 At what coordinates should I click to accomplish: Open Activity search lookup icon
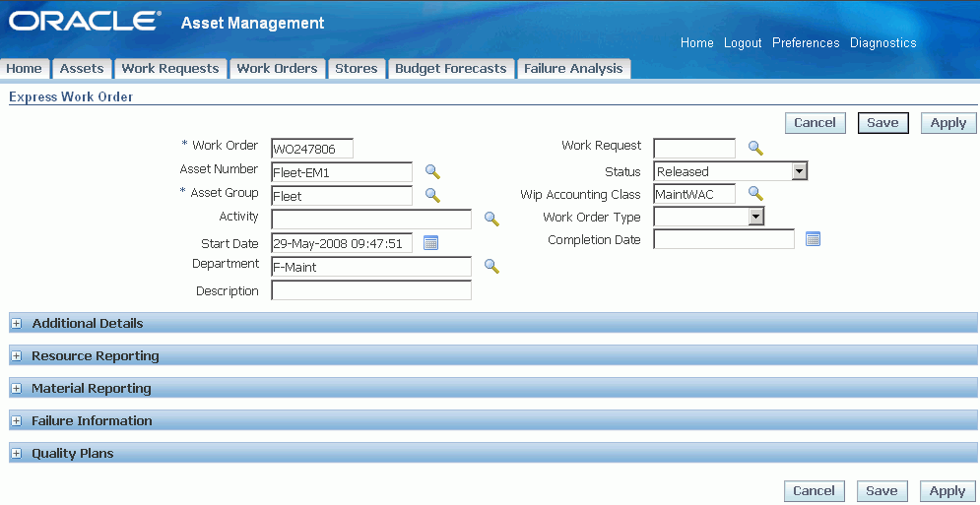[491, 219]
